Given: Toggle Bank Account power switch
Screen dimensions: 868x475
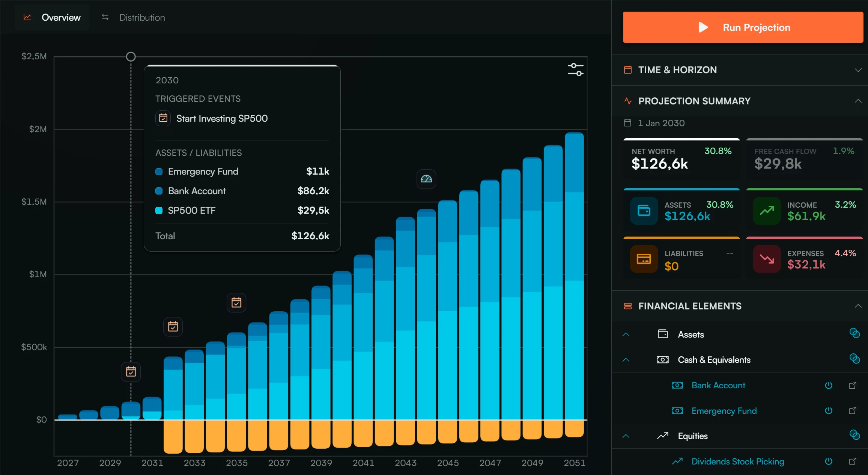Looking at the screenshot, I should pos(829,385).
